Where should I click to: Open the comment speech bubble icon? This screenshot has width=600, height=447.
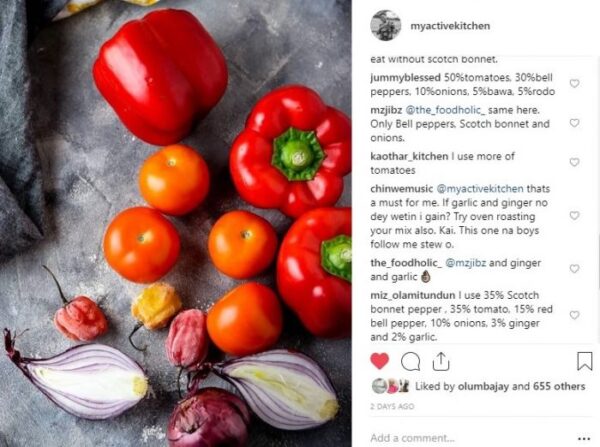pyautogui.click(x=411, y=361)
